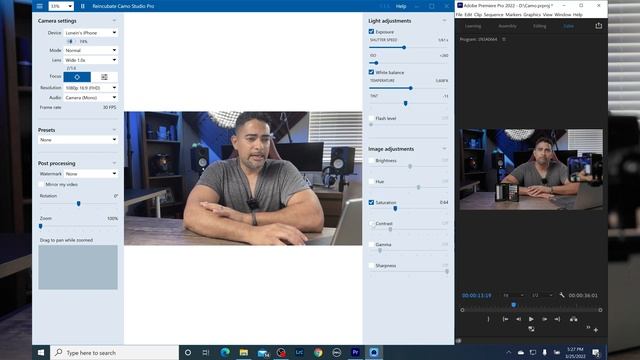Screen dimensions: 640x360
Task: Click the Camo icon in taskbar
Action: pyautogui.click(x=374, y=352)
